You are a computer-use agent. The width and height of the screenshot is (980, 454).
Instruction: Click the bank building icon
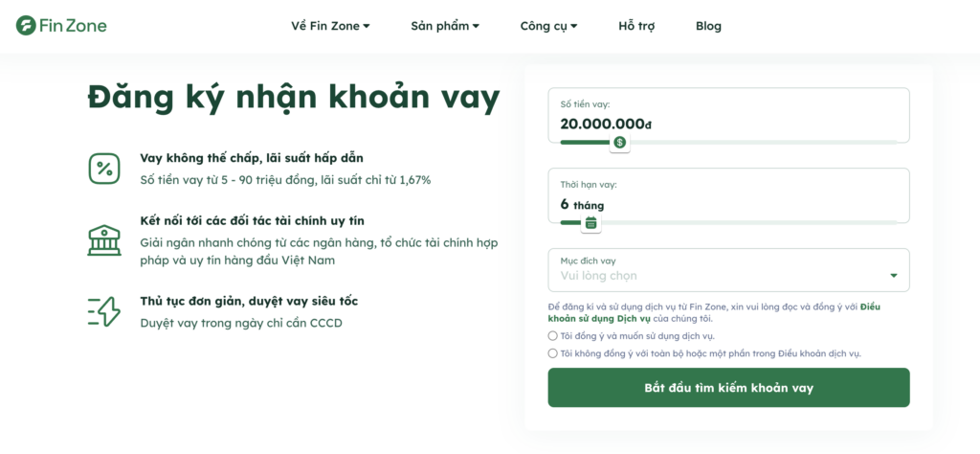pos(104,239)
